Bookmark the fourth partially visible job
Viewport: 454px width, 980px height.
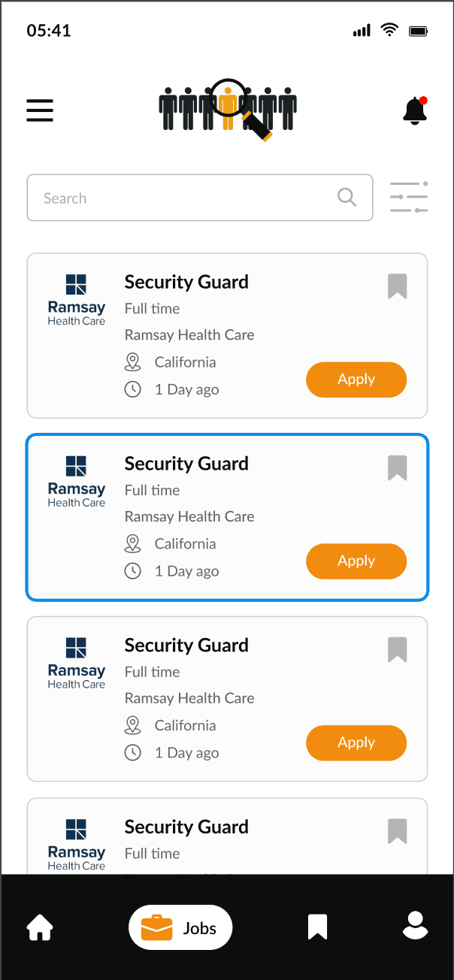pyautogui.click(x=398, y=831)
